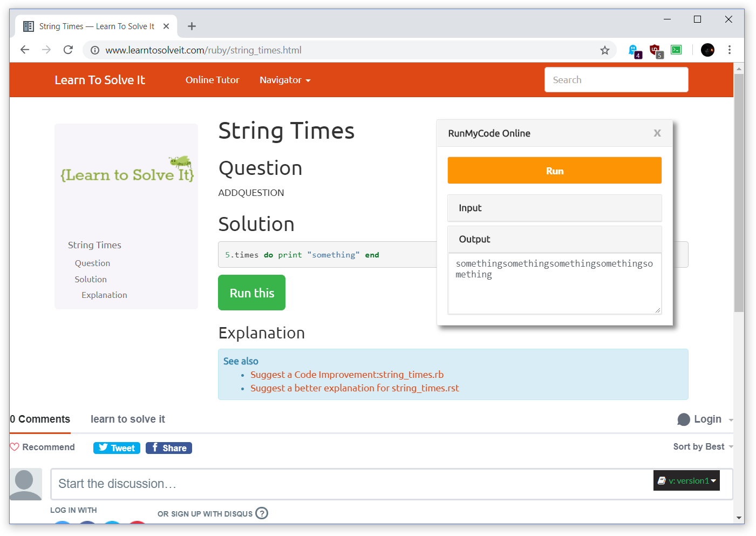Minimize the Chrome window
The height and width of the screenshot is (536, 756).
click(667, 19)
